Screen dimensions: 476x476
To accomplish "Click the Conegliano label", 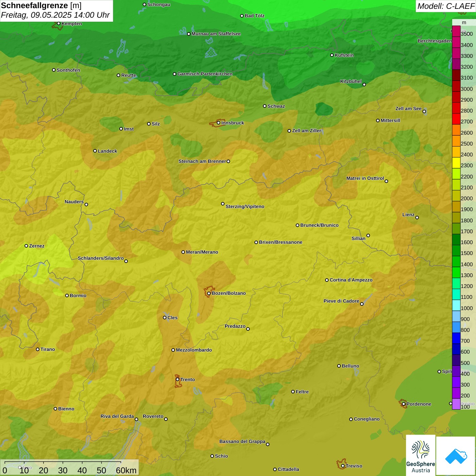I will point(367,419).
